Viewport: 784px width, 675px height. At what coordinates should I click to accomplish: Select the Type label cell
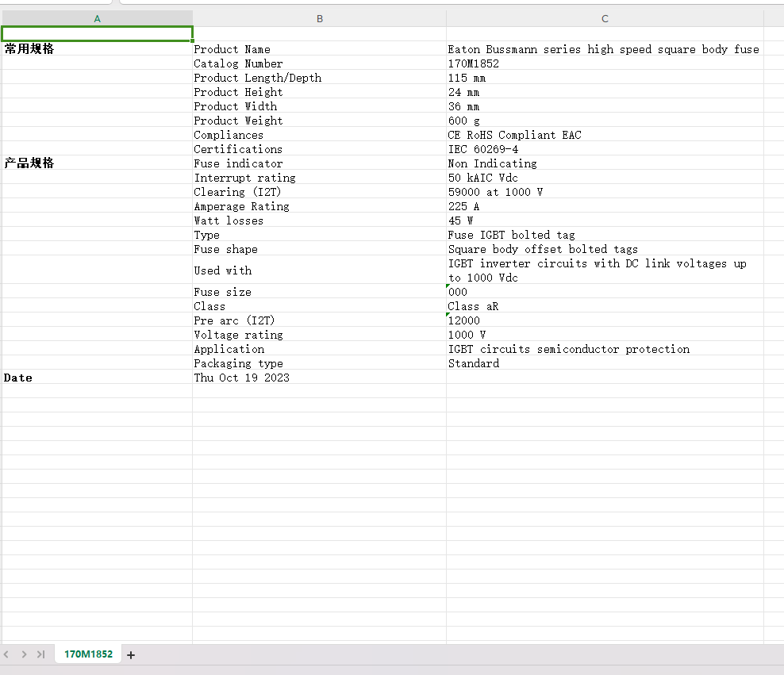point(320,235)
